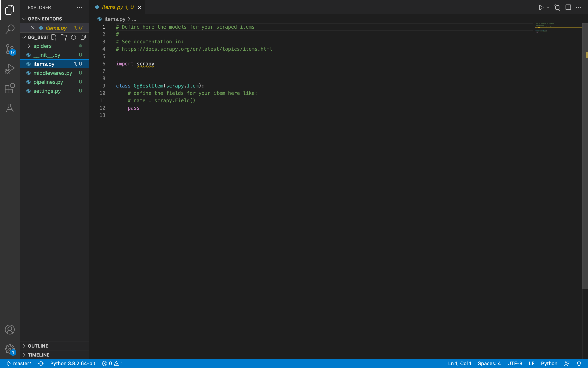Follow the docs.scrapy.org items.html link
This screenshot has height=368, width=588.
pos(197,49)
